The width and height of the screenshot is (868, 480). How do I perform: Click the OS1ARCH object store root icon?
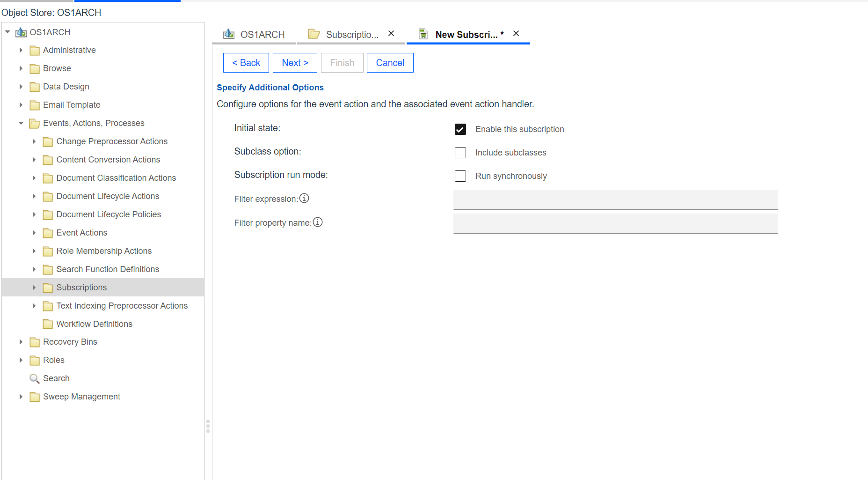point(21,32)
